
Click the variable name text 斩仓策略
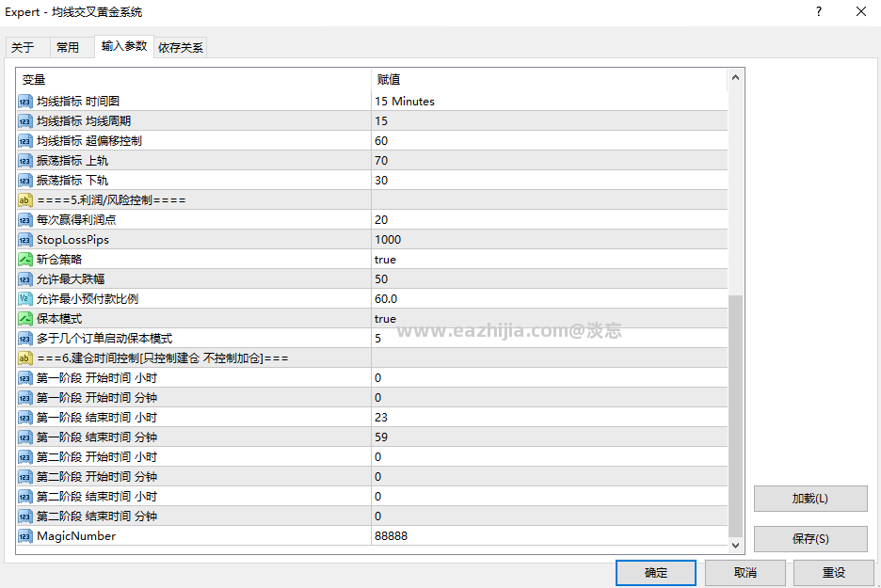click(x=59, y=260)
